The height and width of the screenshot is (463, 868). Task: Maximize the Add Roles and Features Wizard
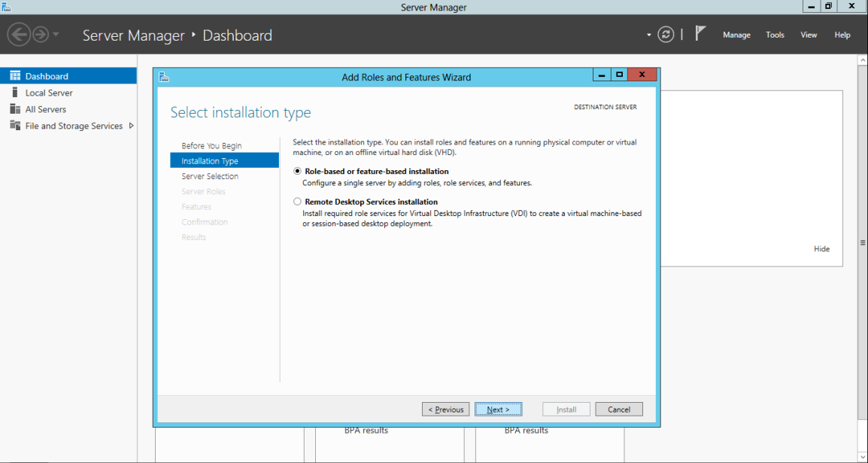(619, 75)
